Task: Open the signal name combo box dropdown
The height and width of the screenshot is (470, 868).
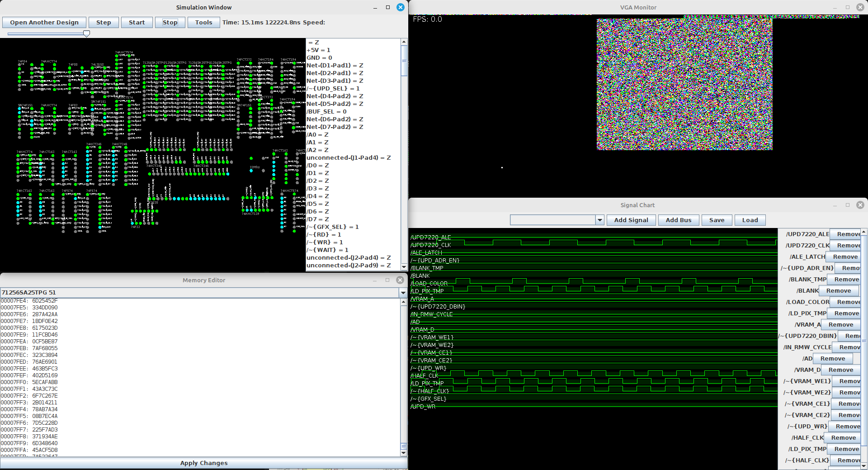Action: 600,220
